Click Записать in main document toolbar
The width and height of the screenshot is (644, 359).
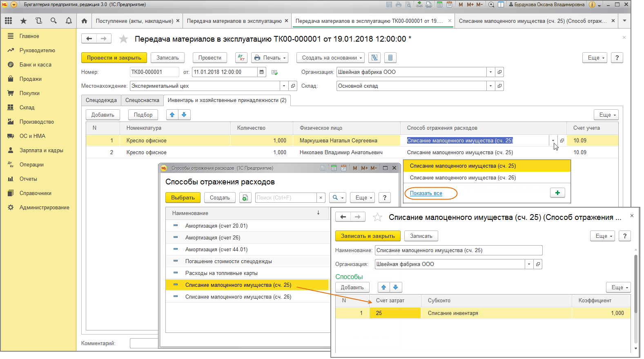tap(167, 58)
